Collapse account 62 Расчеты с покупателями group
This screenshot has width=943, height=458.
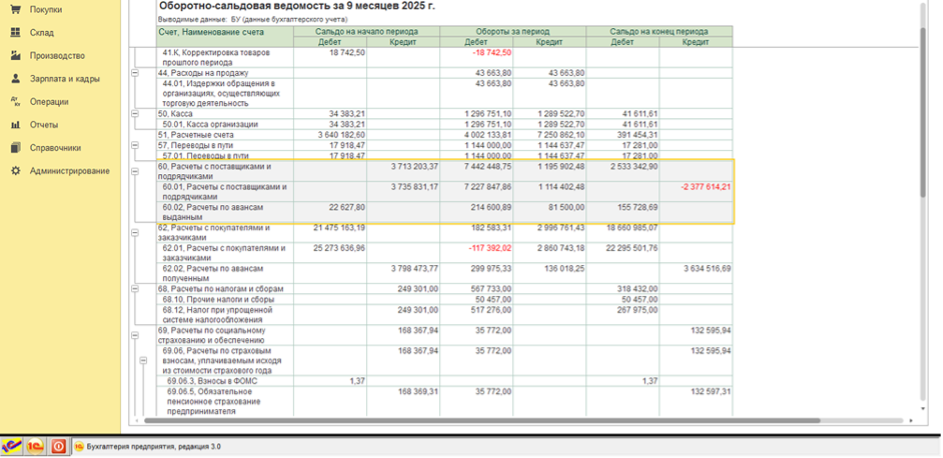135,233
